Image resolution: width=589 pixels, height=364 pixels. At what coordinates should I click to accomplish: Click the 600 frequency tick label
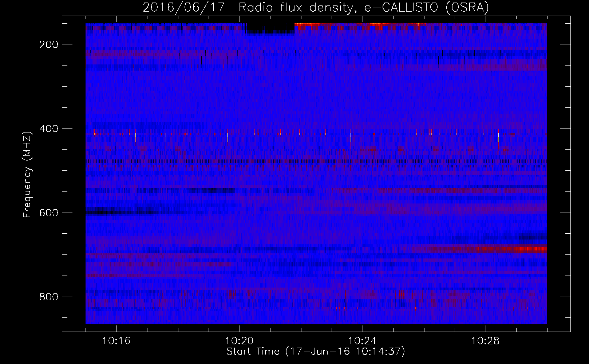pyautogui.click(x=49, y=213)
